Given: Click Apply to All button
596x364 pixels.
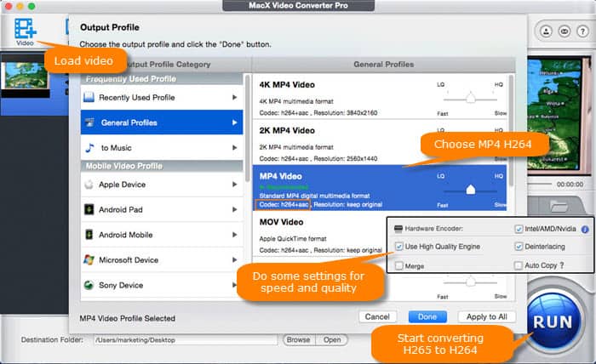Looking at the screenshot, I should 486,316.
